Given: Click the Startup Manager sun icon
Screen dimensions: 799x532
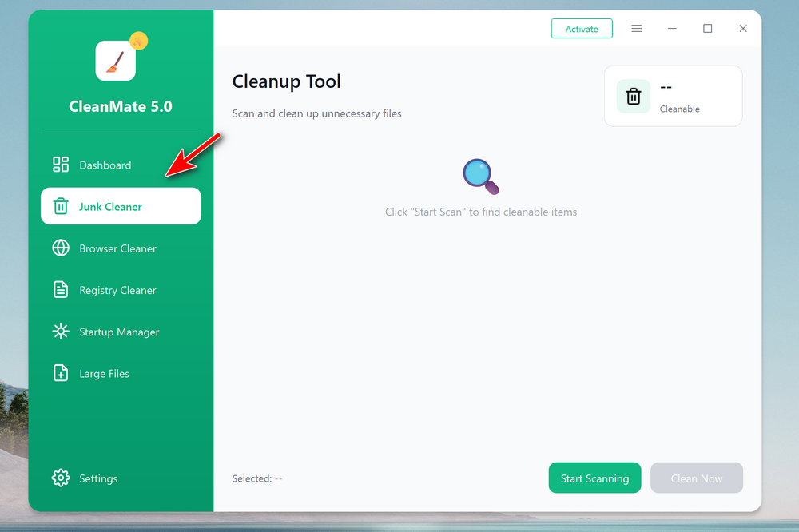Looking at the screenshot, I should 61,332.
